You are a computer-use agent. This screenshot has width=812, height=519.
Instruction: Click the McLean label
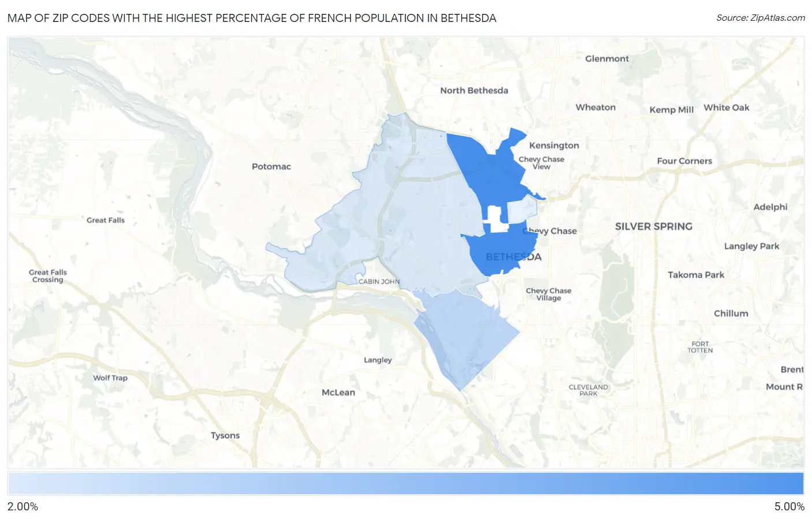coord(338,393)
